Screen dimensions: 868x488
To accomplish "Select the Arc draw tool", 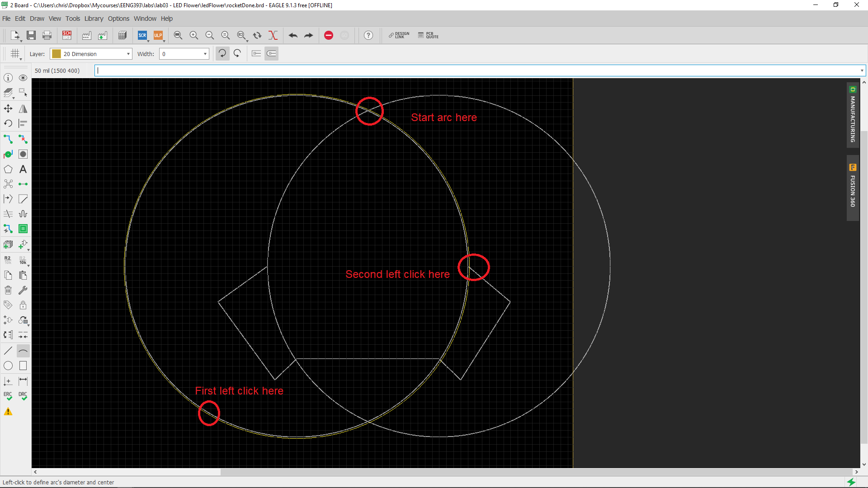I will [23, 351].
